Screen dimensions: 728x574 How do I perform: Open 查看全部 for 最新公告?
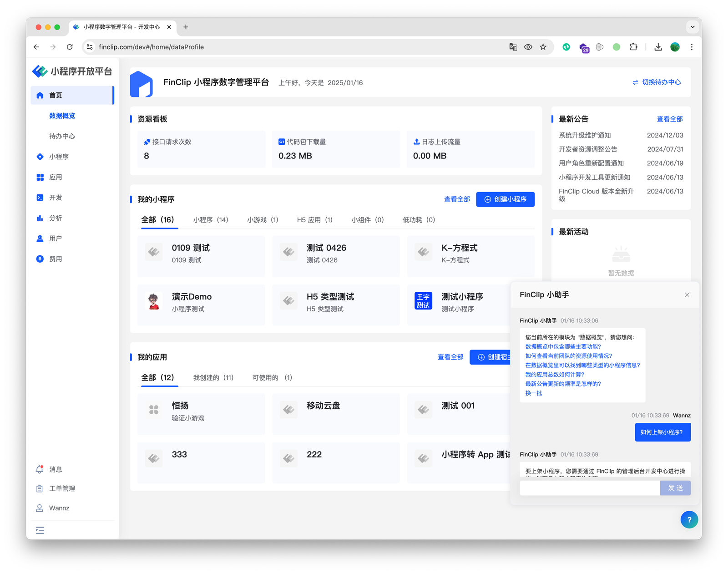coord(670,119)
